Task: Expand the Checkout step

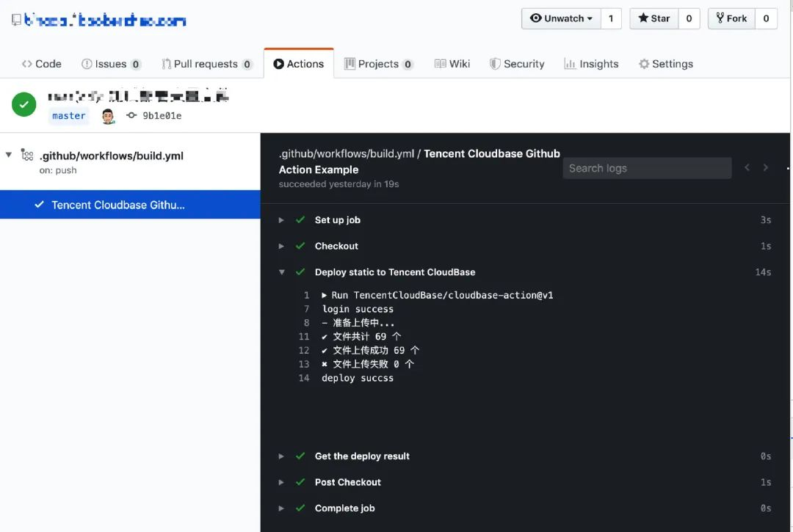Action: [x=281, y=246]
